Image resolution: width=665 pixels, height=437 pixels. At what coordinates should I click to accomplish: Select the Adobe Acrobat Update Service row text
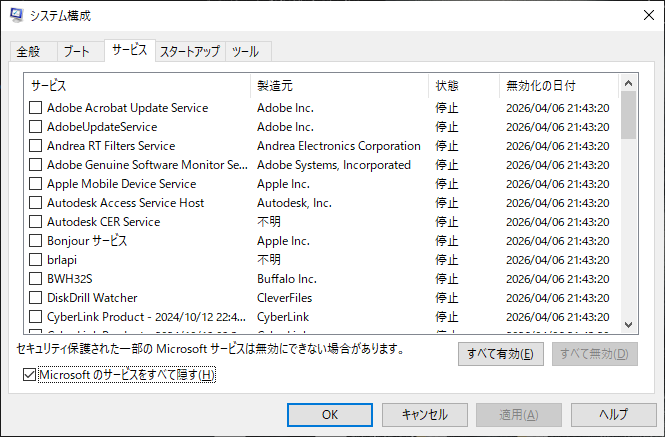click(128, 108)
